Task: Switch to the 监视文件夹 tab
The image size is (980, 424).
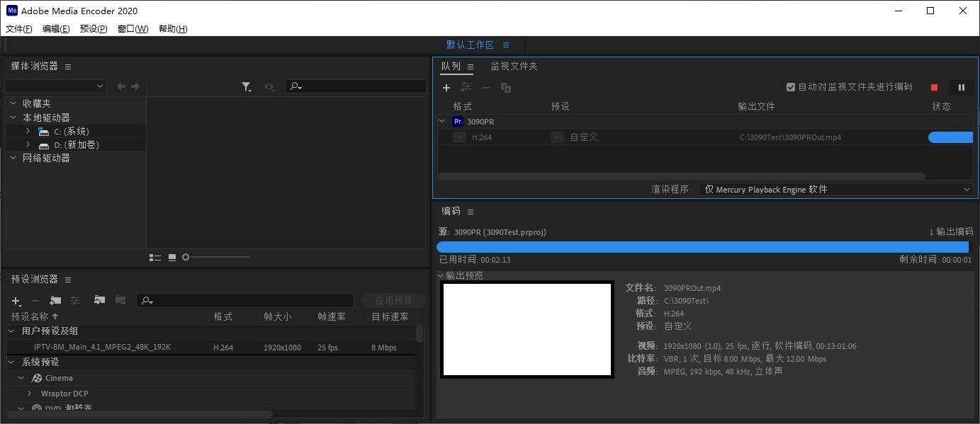Action: pyautogui.click(x=512, y=66)
